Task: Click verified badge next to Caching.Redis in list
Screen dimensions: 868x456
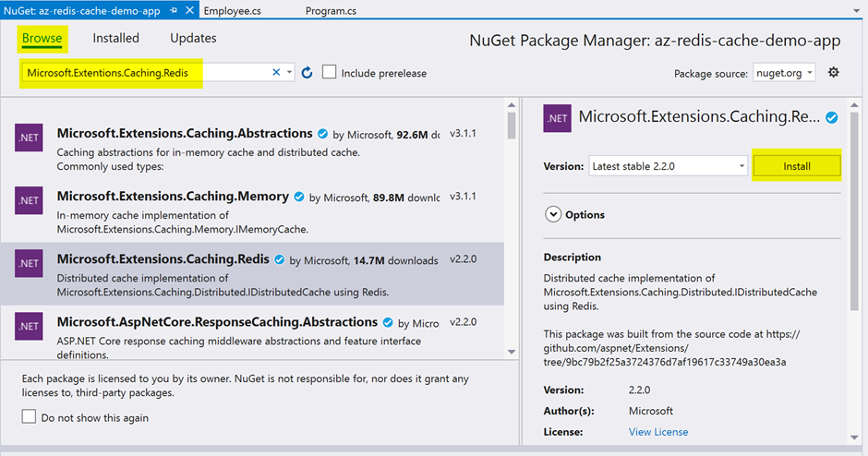Action: point(280,259)
